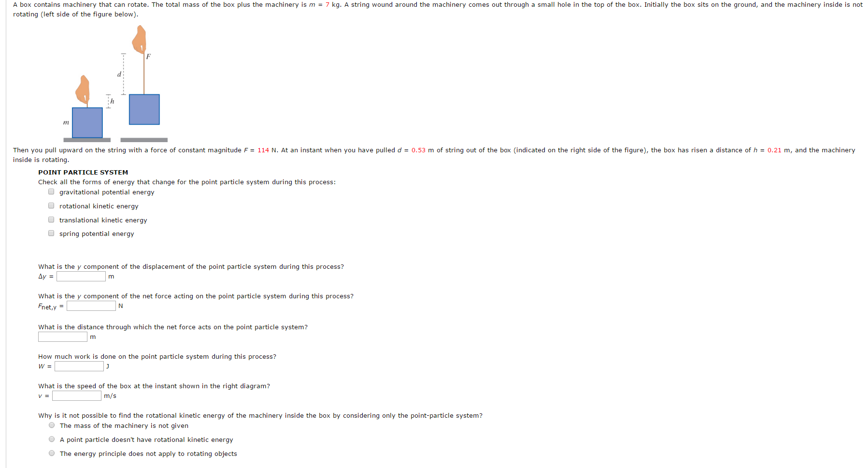Click the Δy displacement input field
This screenshot has height=468, width=868.
[81, 276]
